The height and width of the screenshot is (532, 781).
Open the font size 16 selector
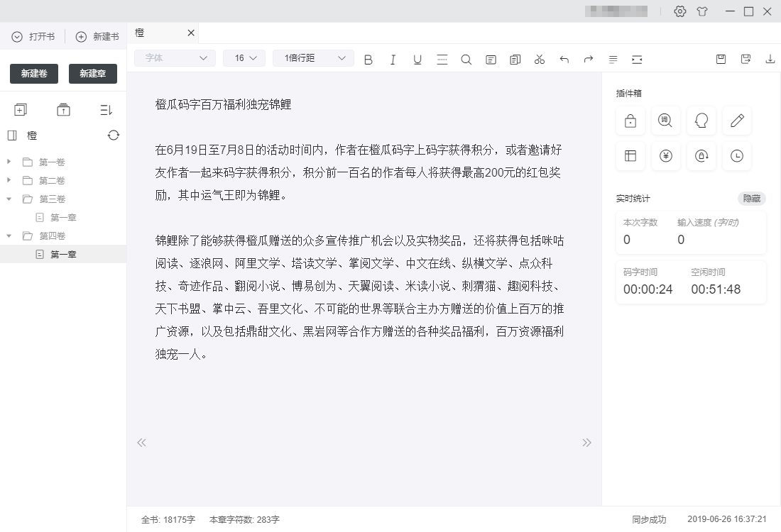tap(244, 57)
